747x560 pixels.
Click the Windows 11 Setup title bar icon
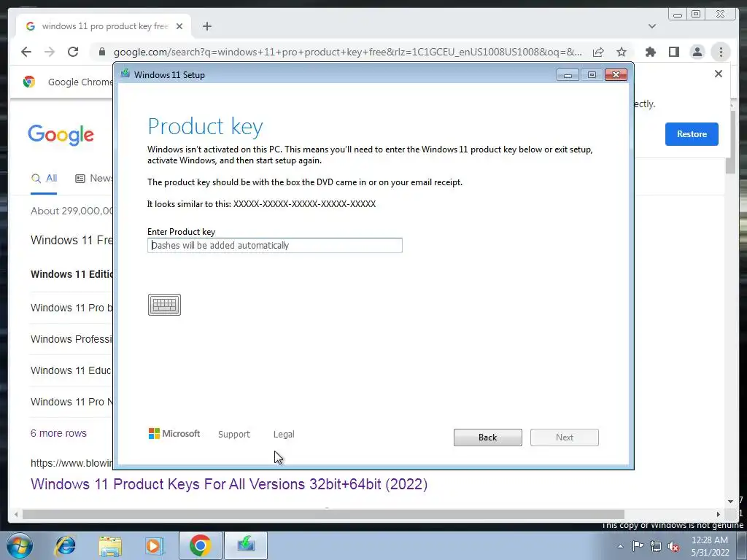click(x=125, y=74)
